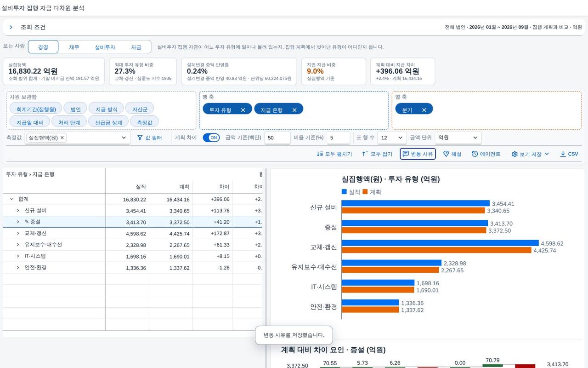
Task: Click 모두 펼치기 expand-all button
Action: [x=334, y=154]
